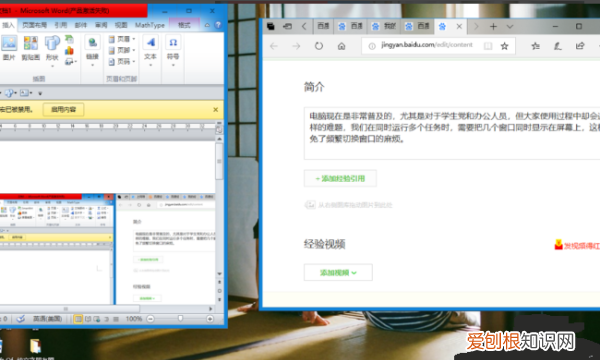Select Outline view in Word status bar

[106, 319]
